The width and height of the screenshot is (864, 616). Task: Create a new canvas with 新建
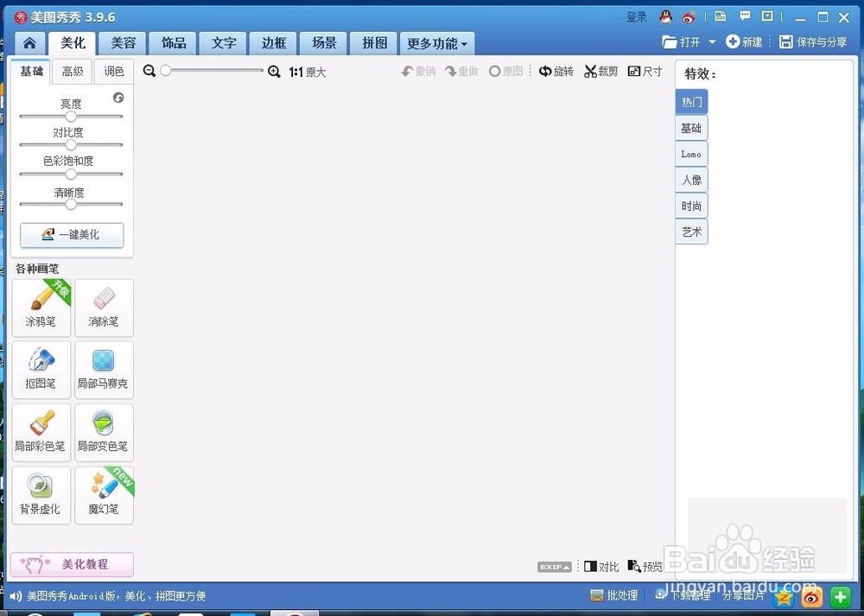pyautogui.click(x=743, y=41)
